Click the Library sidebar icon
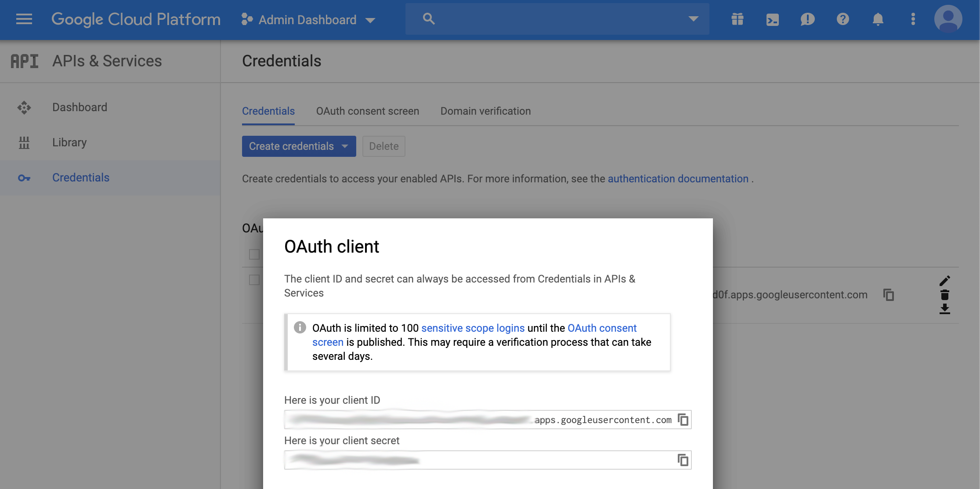 24,142
